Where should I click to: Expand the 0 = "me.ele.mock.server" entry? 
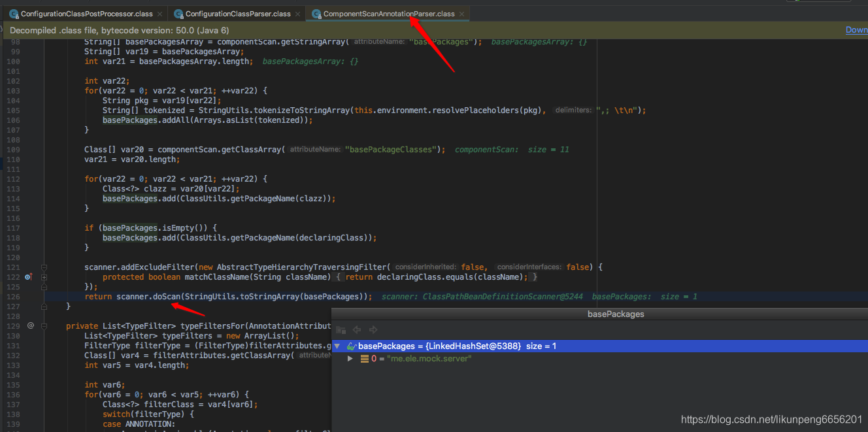tap(350, 359)
